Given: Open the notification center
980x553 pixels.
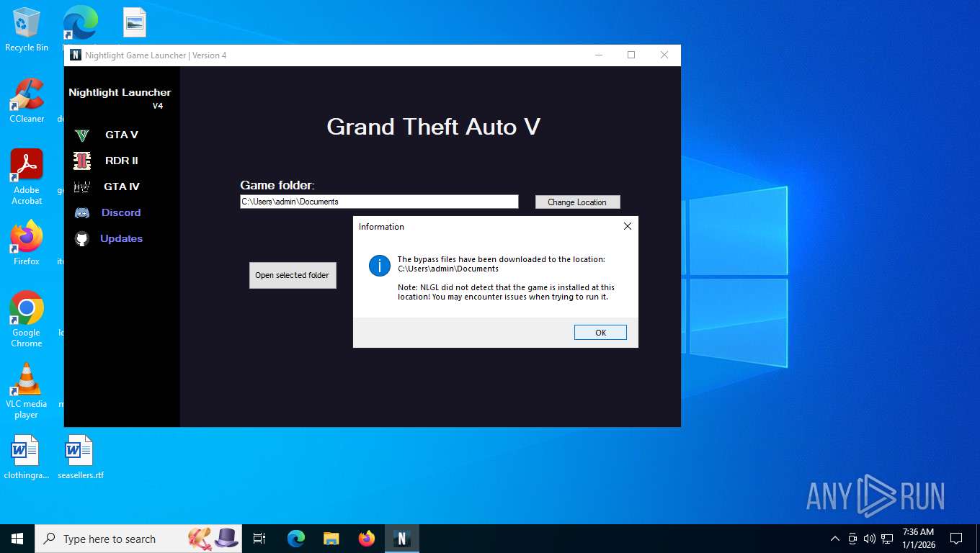Looking at the screenshot, I should point(956,539).
